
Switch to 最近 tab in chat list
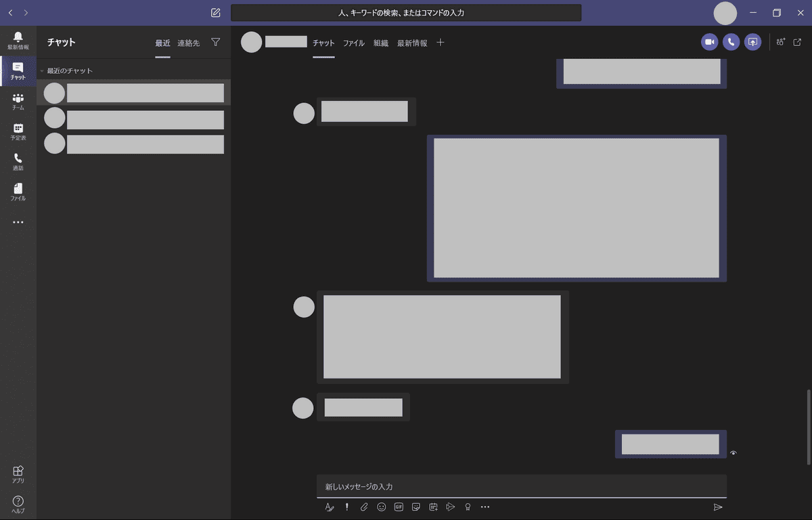(162, 43)
